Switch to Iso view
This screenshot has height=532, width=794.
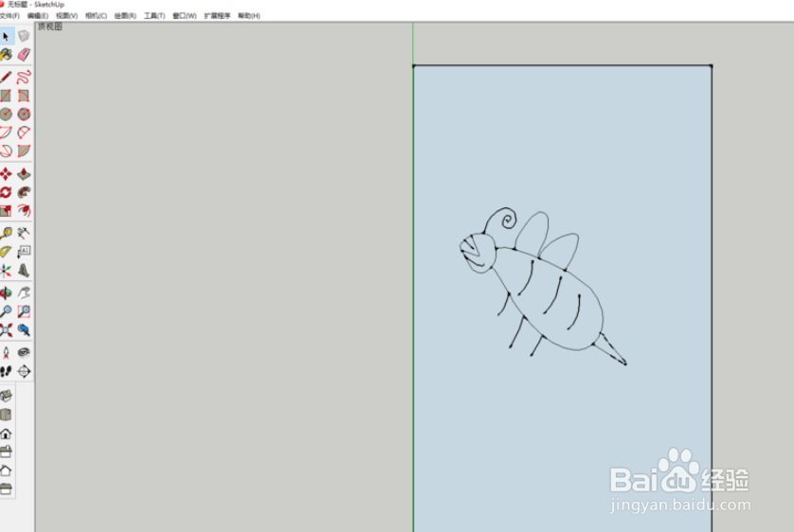6,396
